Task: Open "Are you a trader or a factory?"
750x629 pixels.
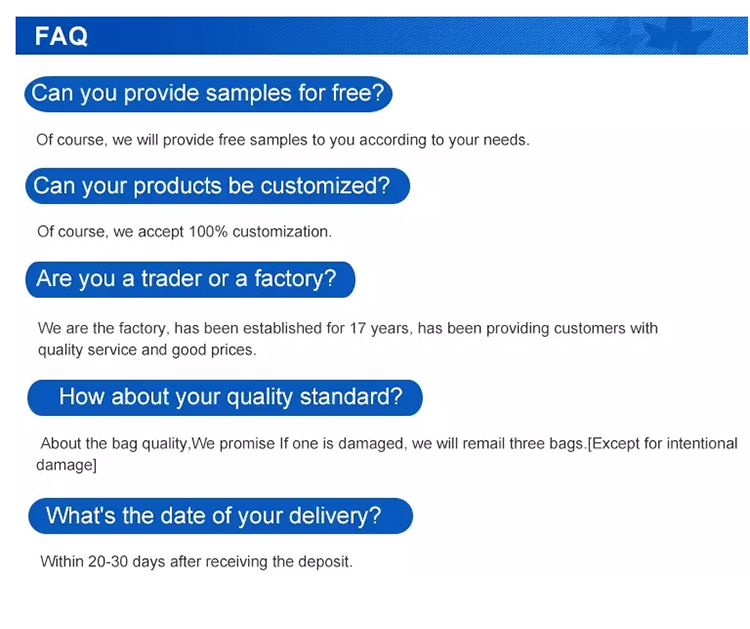Action: coord(190,279)
